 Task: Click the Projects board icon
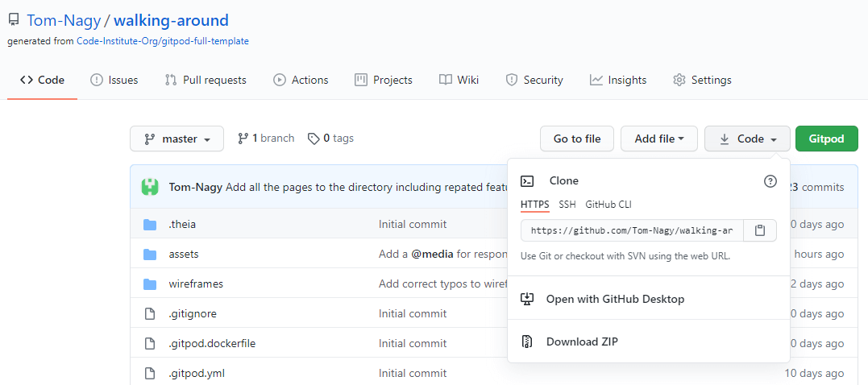361,81
